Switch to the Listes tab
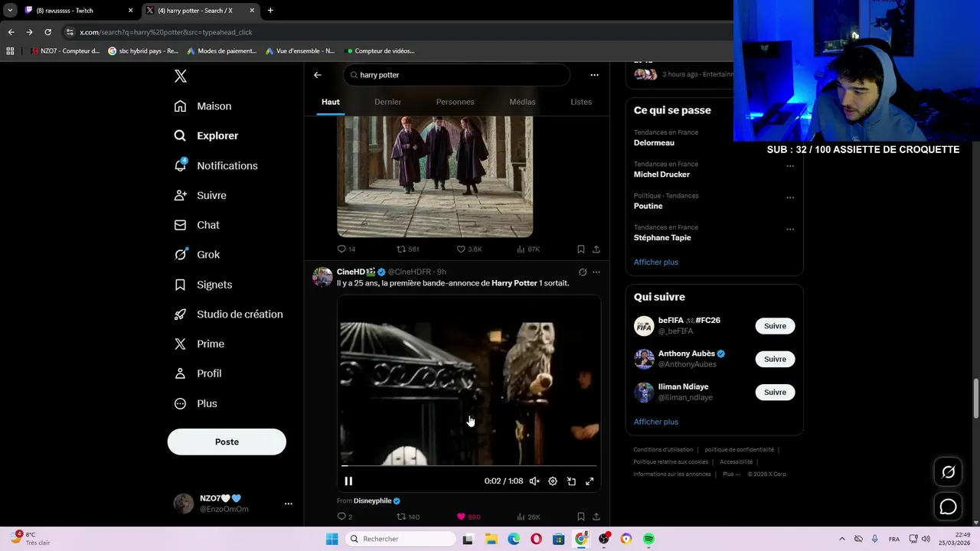The height and width of the screenshot is (551, 980). (581, 102)
